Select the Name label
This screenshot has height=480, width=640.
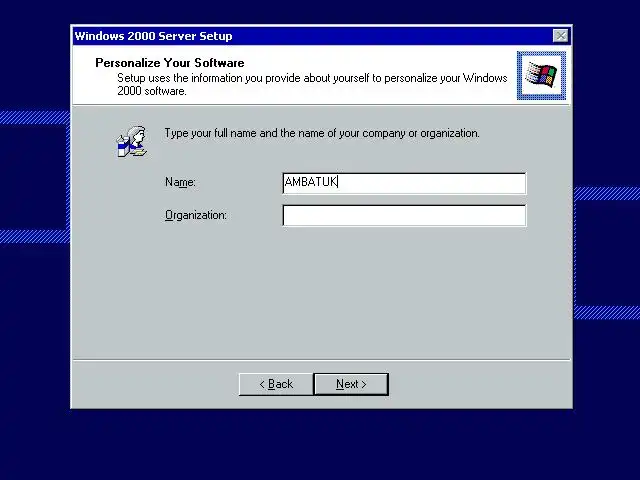[x=180, y=182]
